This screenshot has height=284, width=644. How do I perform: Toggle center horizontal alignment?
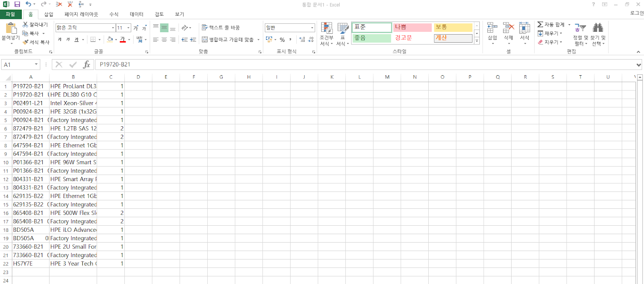[x=164, y=39]
